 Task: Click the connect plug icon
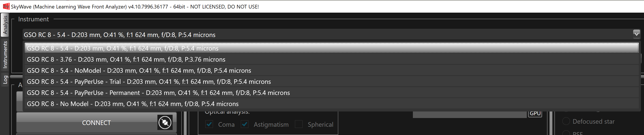tap(165, 122)
